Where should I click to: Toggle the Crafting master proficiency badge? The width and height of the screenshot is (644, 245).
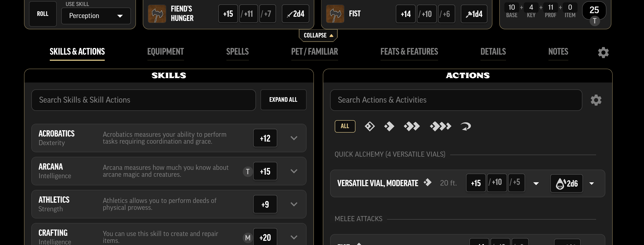[x=248, y=237]
